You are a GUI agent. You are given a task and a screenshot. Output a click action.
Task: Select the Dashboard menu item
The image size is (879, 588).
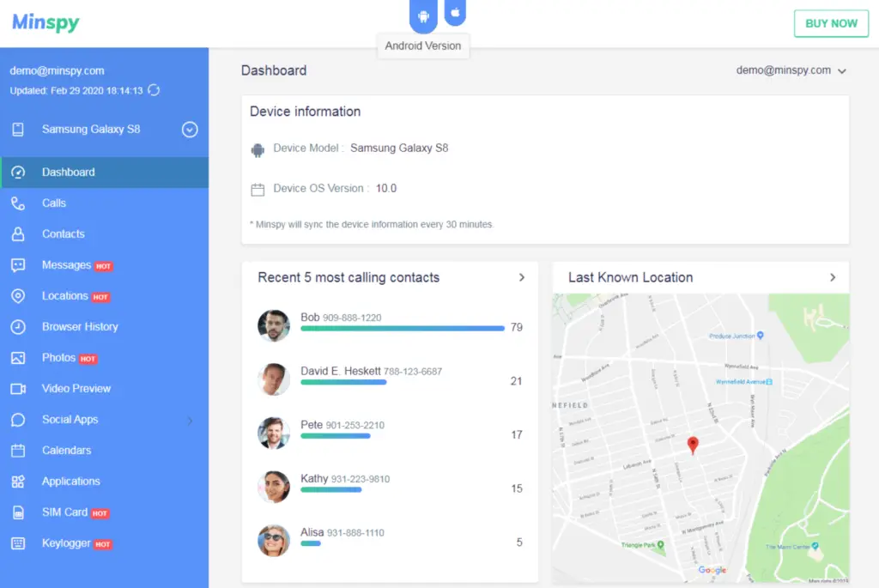tap(69, 171)
